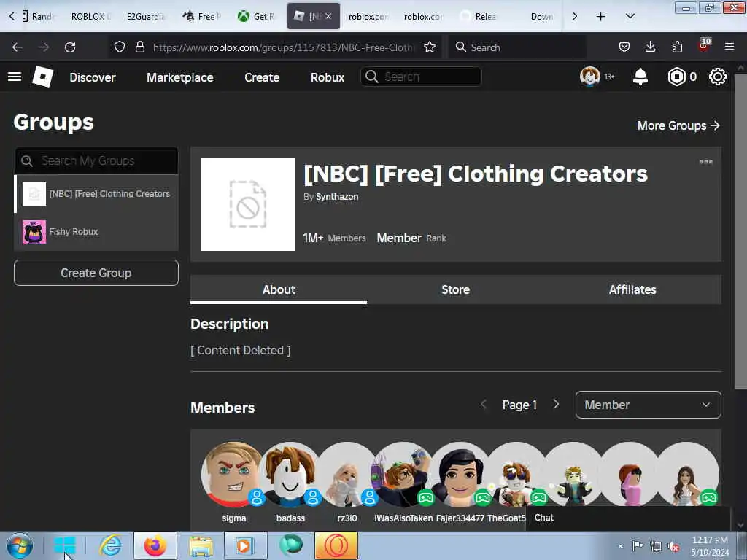747x560 pixels.
Task: Switch to the Affiliates tab
Action: (632, 289)
